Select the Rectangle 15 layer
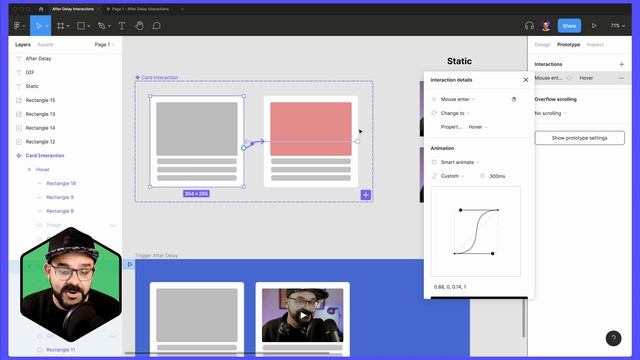 point(40,100)
